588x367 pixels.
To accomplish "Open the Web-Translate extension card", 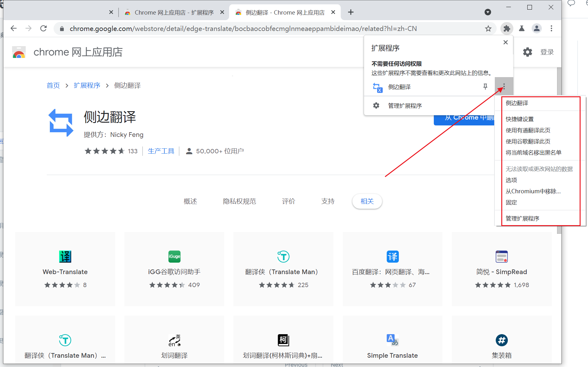I will (x=65, y=269).
